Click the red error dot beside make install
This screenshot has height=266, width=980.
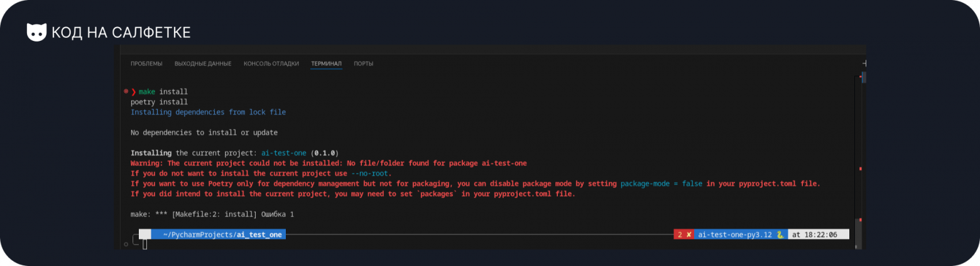[126, 92]
